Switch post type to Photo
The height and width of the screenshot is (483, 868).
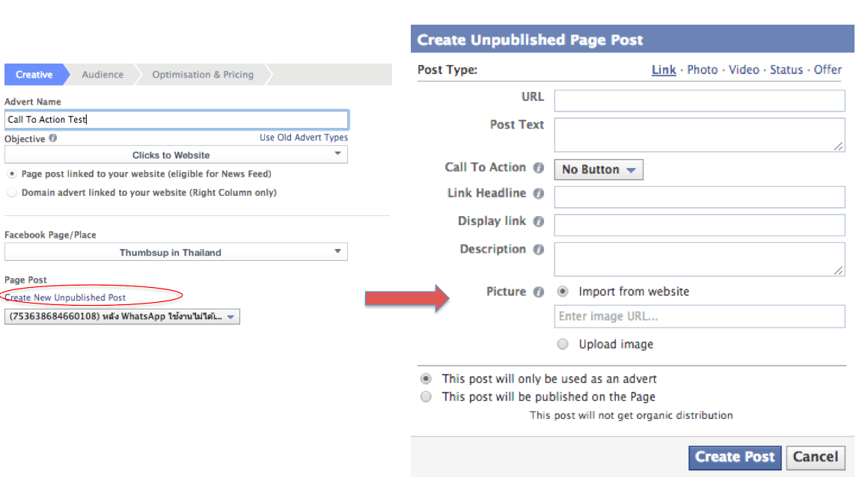(702, 70)
